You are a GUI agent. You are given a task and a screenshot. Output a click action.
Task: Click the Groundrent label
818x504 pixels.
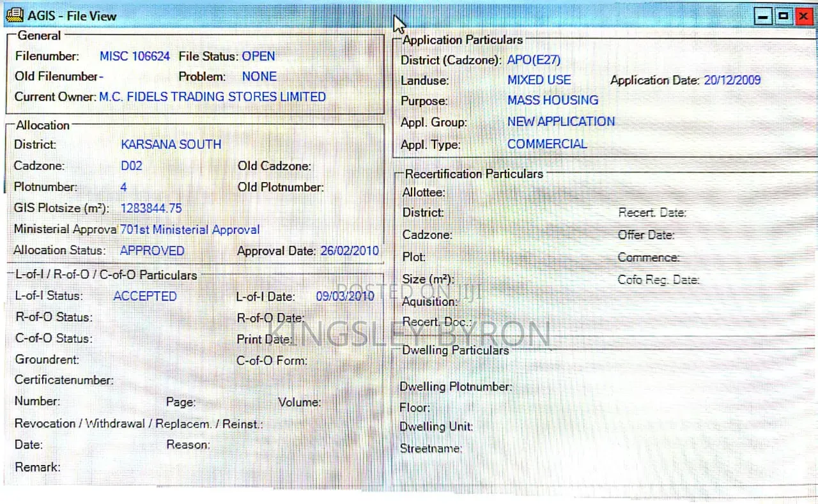tap(47, 360)
